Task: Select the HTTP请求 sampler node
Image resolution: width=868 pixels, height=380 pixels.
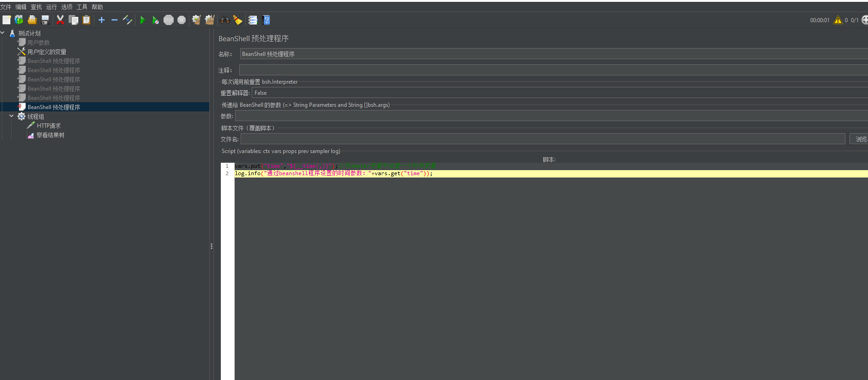Action: 49,126
